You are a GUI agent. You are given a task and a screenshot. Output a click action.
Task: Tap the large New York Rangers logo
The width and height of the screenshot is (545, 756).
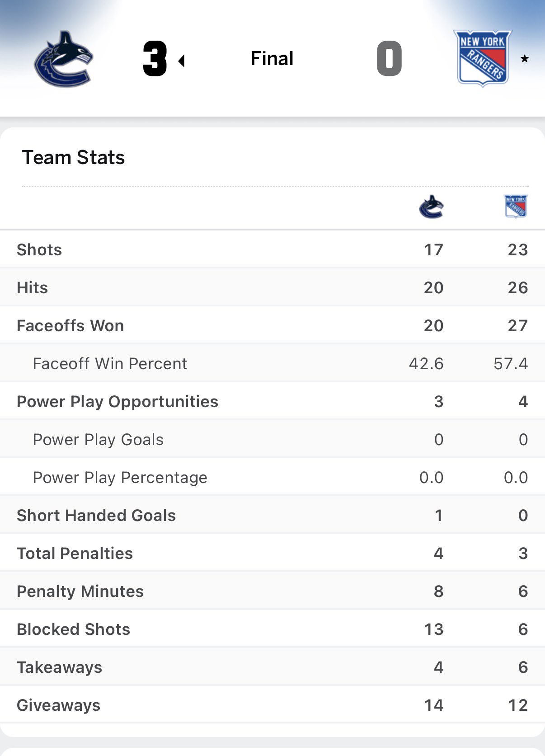tap(482, 58)
